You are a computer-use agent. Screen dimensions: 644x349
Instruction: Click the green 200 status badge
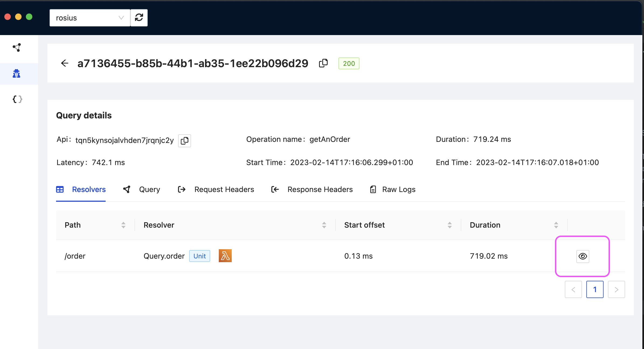point(349,63)
